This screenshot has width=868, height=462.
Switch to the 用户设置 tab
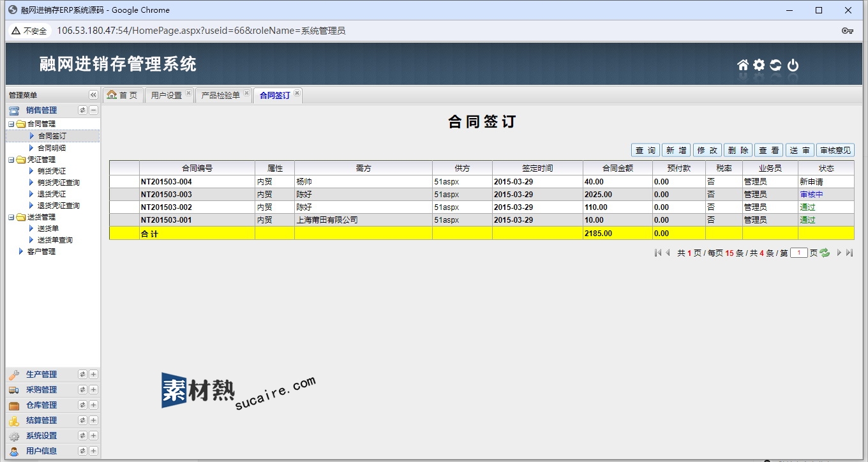(166, 95)
